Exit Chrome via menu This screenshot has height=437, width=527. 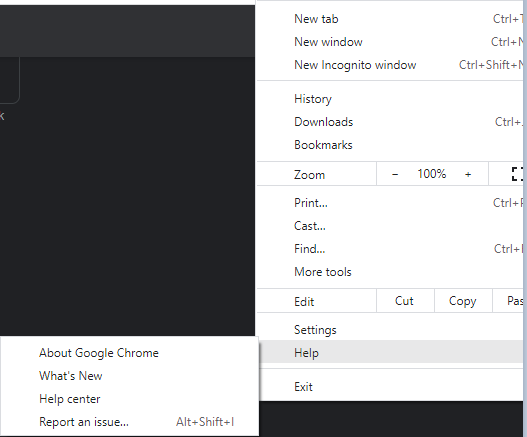[x=391, y=387]
